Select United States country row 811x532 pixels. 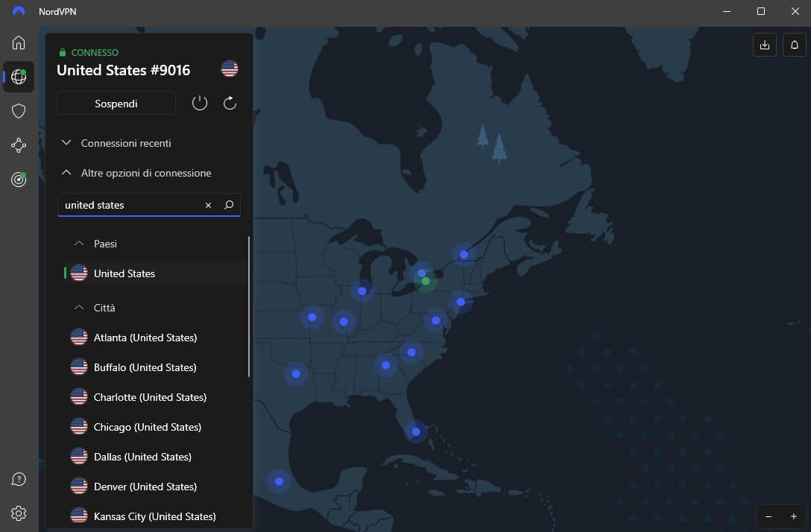pyautogui.click(x=155, y=273)
